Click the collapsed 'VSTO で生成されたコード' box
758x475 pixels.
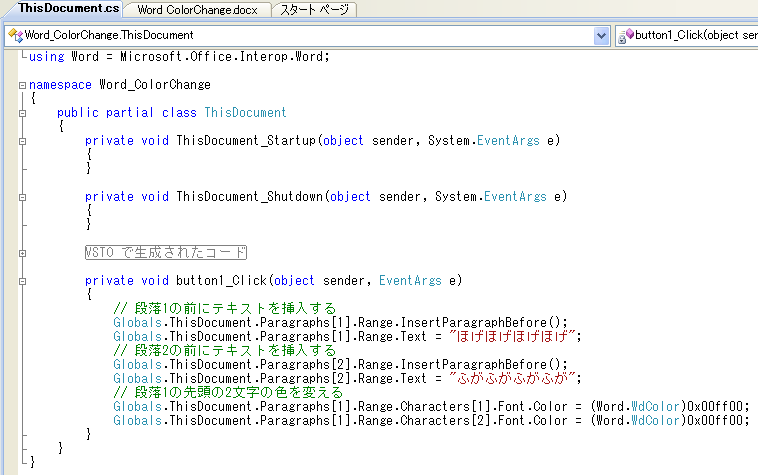(x=166, y=253)
